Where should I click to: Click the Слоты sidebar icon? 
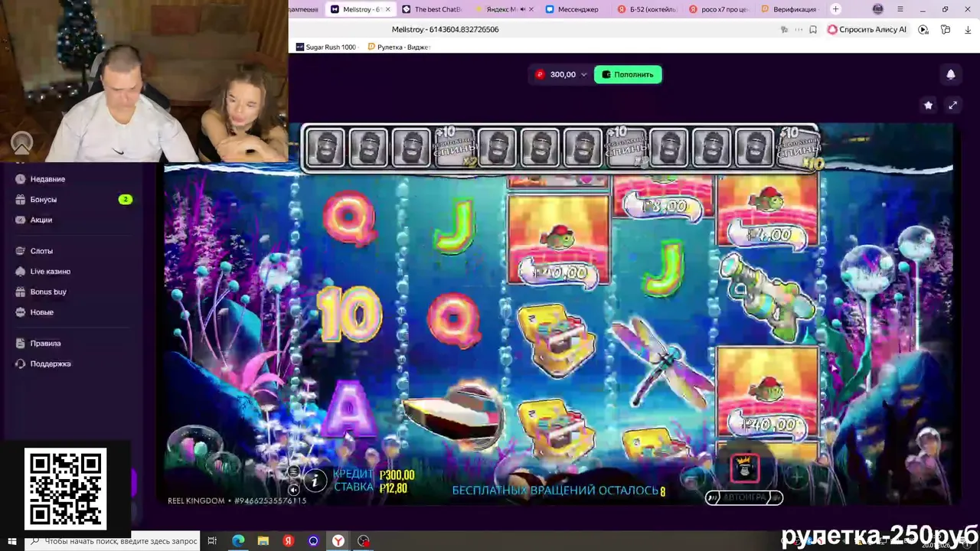(21, 251)
